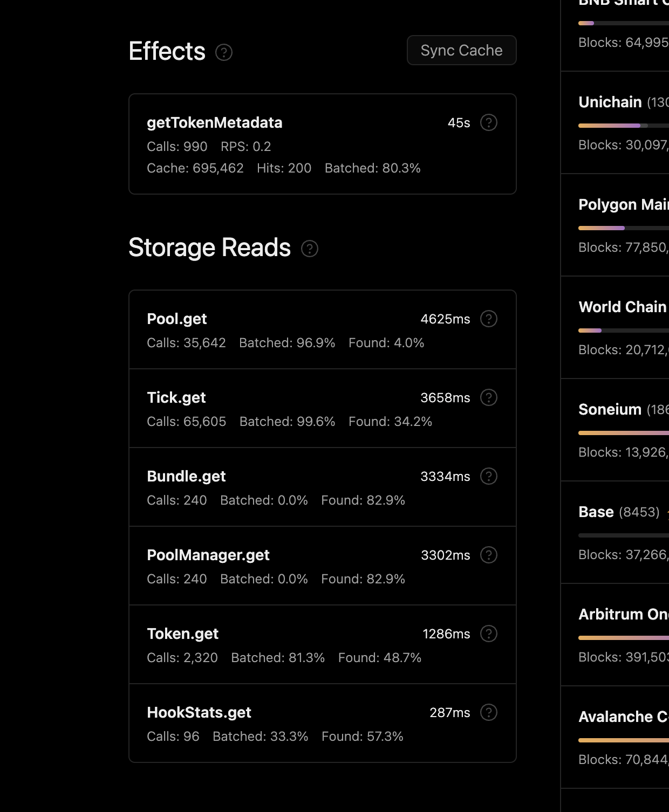
Task: Click the getTokenMetadata effect name
Action: click(x=215, y=122)
